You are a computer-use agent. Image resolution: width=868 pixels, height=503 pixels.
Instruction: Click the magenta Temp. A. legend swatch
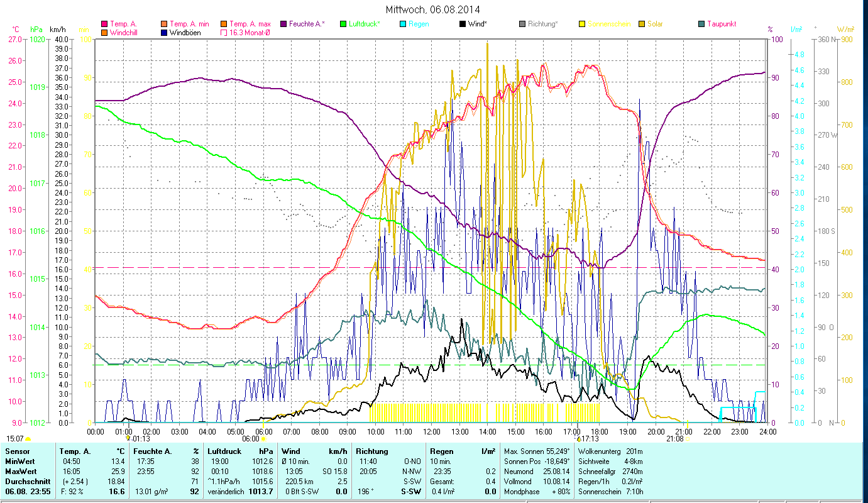click(104, 24)
